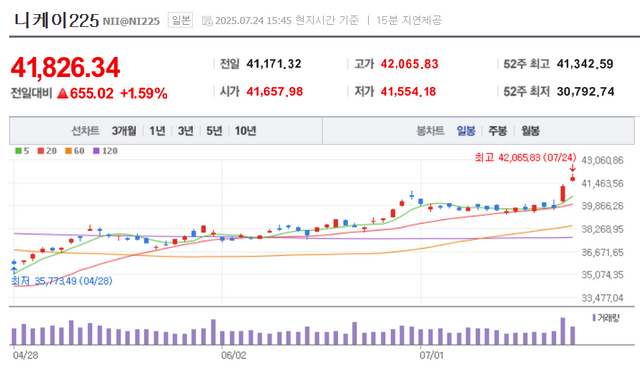Select the 3개월 line chart period
This screenshot has height=370, width=640.
coord(124,131)
